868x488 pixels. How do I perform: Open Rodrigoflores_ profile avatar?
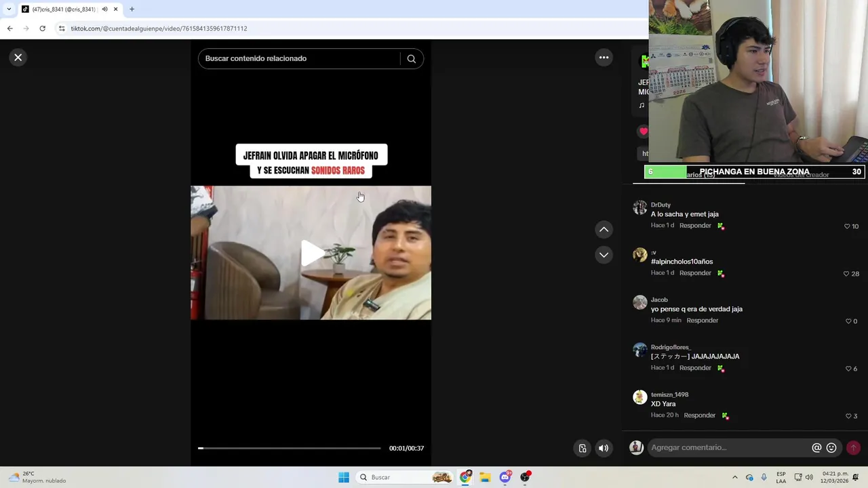(640, 350)
